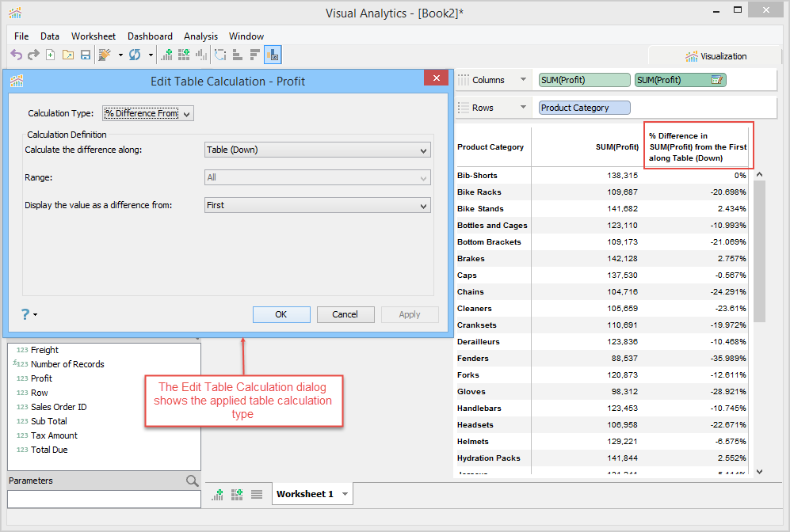Image resolution: width=790 pixels, height=532 pixels.
Task: Select the Product Category pill on Rows
Action: 585,108
